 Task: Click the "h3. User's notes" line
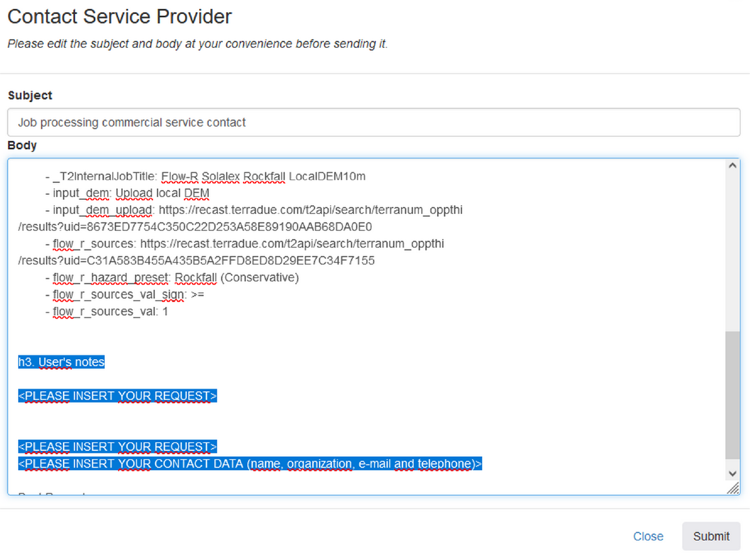click(61, 362)
